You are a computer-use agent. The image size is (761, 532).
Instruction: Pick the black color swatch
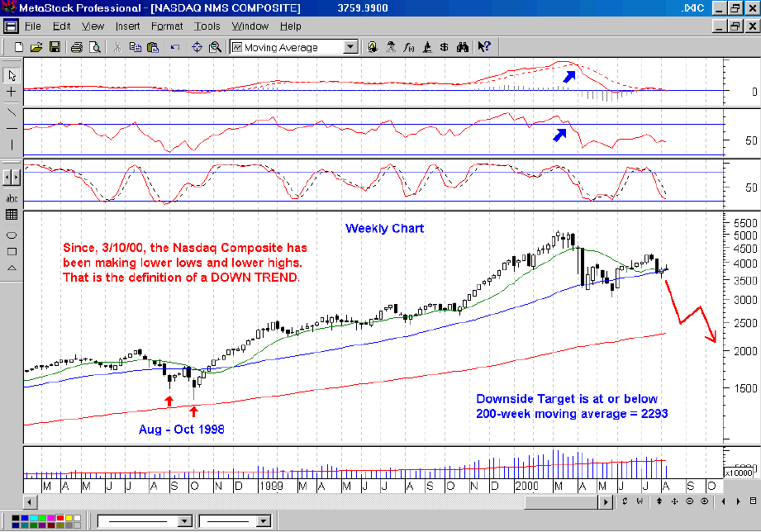pyautogui.click(x=16, y=519)
